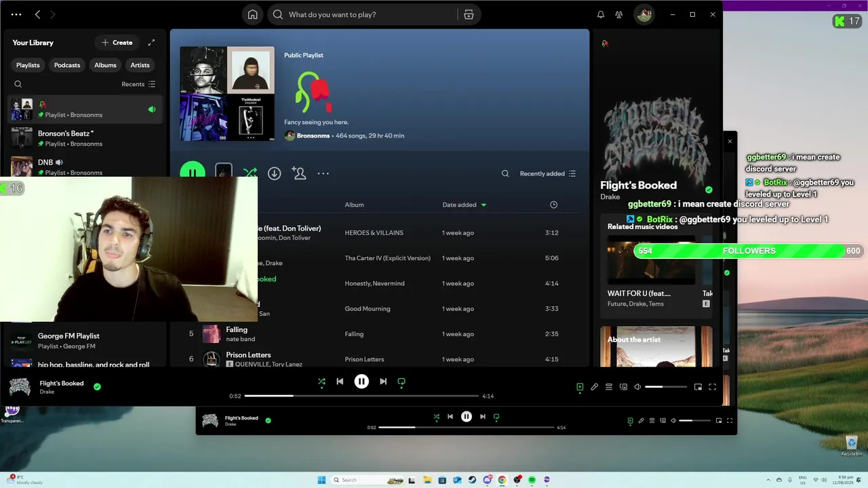Sort by Date added column

(x=465, y=205)
